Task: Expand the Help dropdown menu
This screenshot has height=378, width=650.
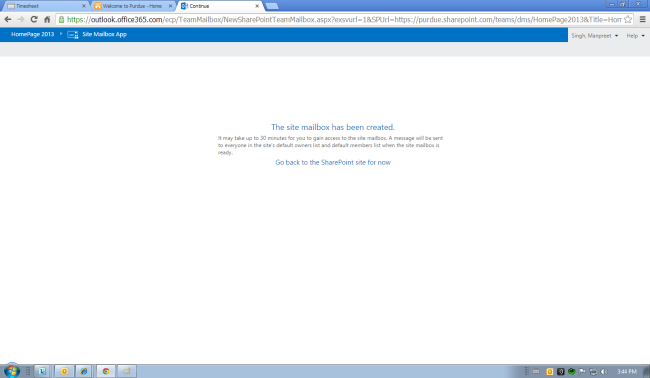Action: click(x=635, y=36)
